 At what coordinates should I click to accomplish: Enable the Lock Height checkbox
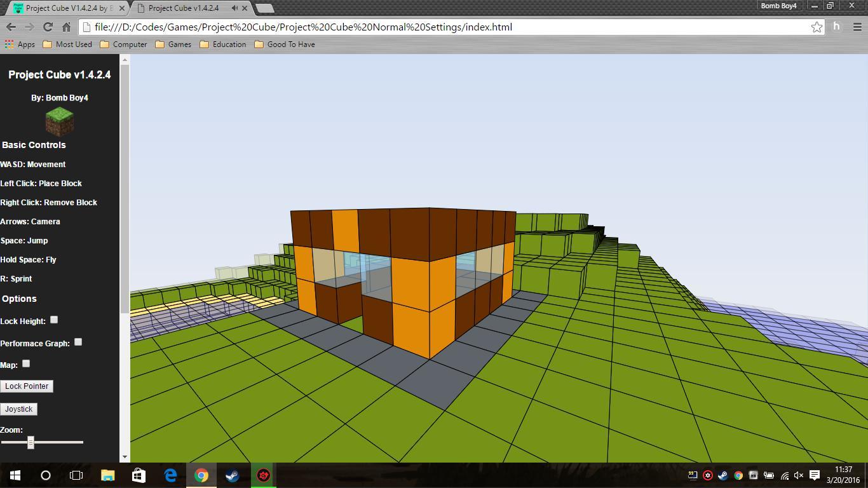pos(54,320)
